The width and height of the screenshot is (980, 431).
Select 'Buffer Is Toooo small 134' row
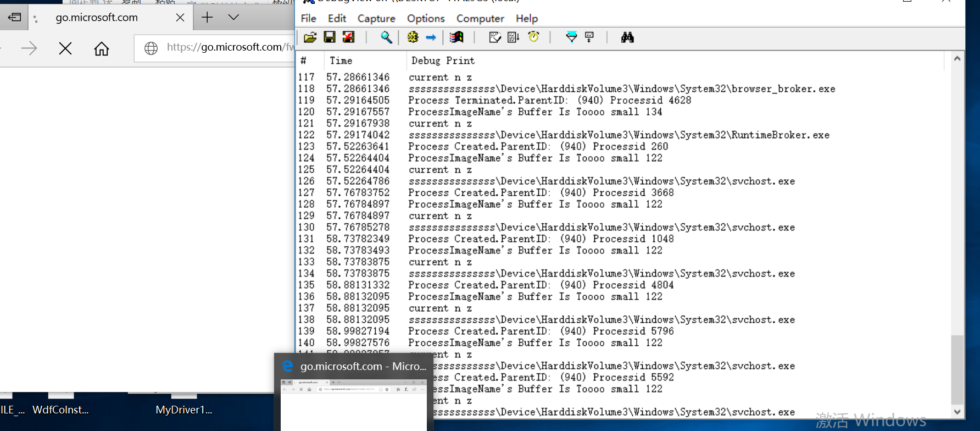(x=621, y=112)
